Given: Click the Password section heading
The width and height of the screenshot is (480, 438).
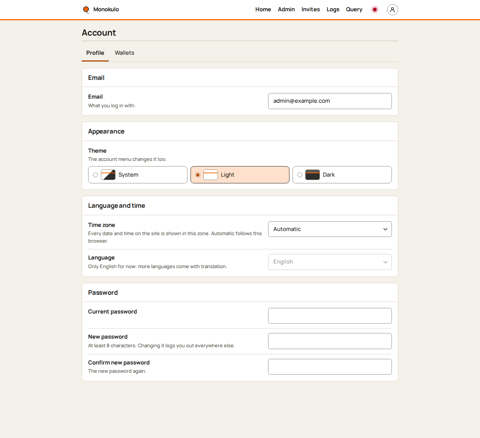Looking at the screenshot, I should (x=103, y=293).
